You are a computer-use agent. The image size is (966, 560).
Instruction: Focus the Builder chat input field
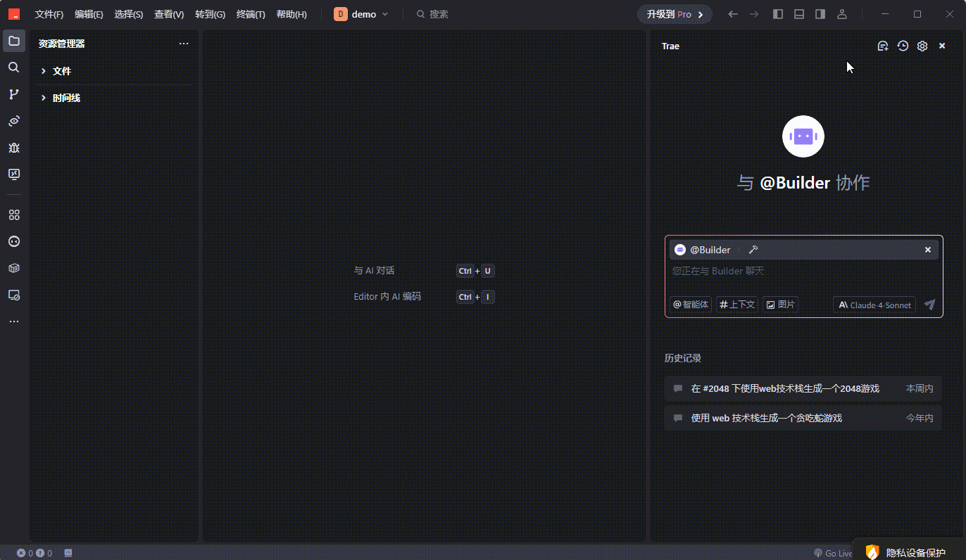pyautogui.click(x=803, y=271)
